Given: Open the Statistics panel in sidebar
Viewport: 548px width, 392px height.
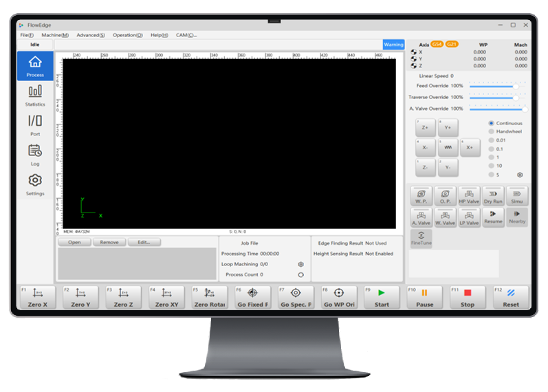Looking at the screenshot, I should click(x=35, y=95).
